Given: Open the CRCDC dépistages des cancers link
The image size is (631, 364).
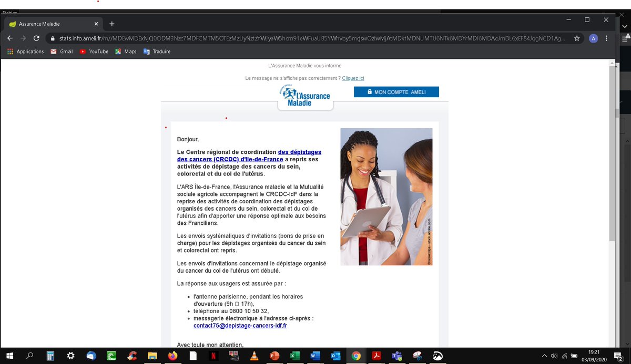Looking at the screenshot, I should [249, 155].
